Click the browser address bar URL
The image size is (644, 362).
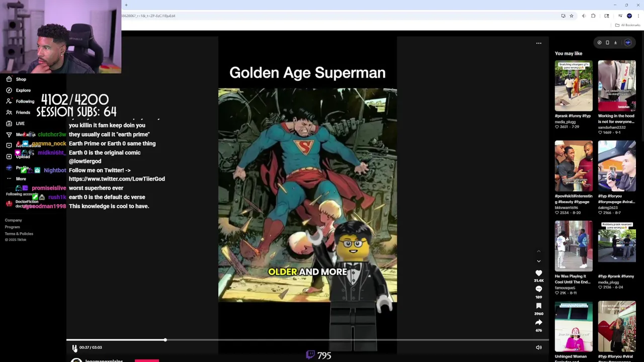point(148,16)
